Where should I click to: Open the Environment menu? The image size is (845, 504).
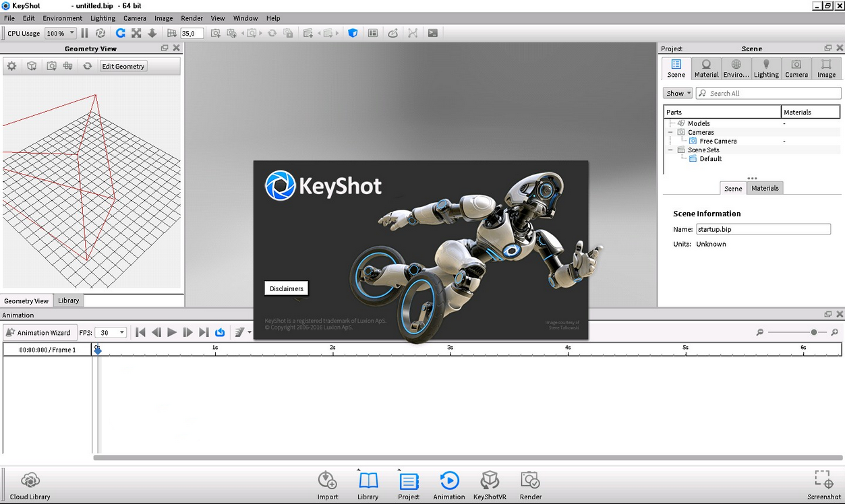click(63, 18)
